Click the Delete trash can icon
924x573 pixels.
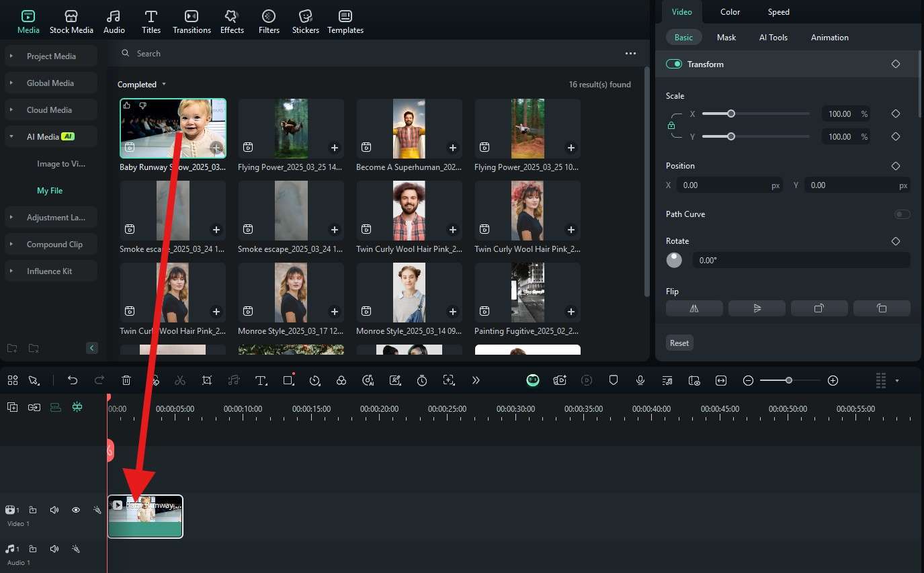tap(126, 380)
